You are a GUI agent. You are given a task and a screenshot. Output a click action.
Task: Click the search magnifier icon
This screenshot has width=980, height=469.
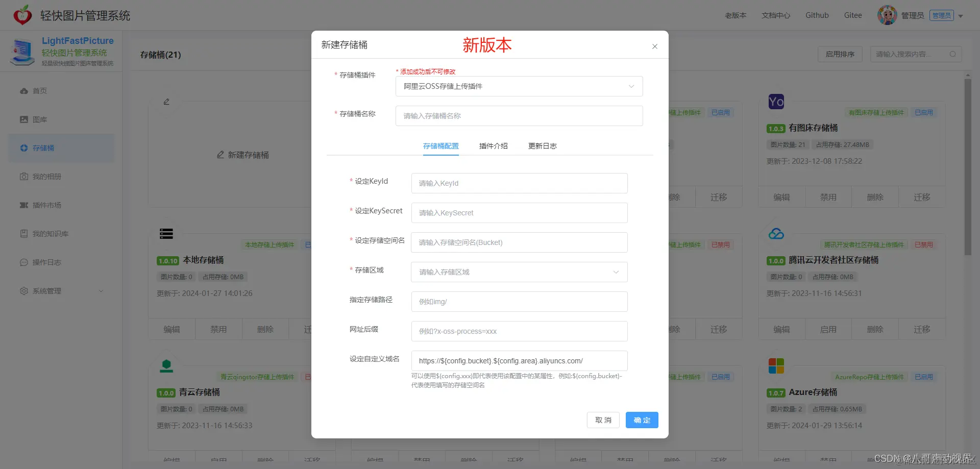[x=953, y=54]
